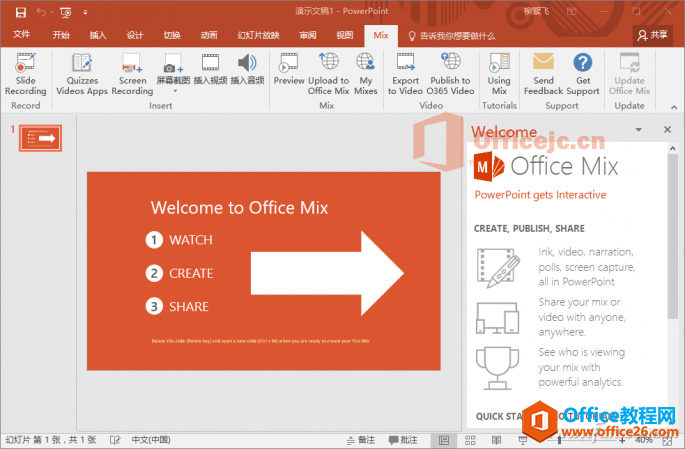The height and width of the screenshot is (449, 685).
Task: Click PowerPoint gets Interactive text
Action: (540, 195)
